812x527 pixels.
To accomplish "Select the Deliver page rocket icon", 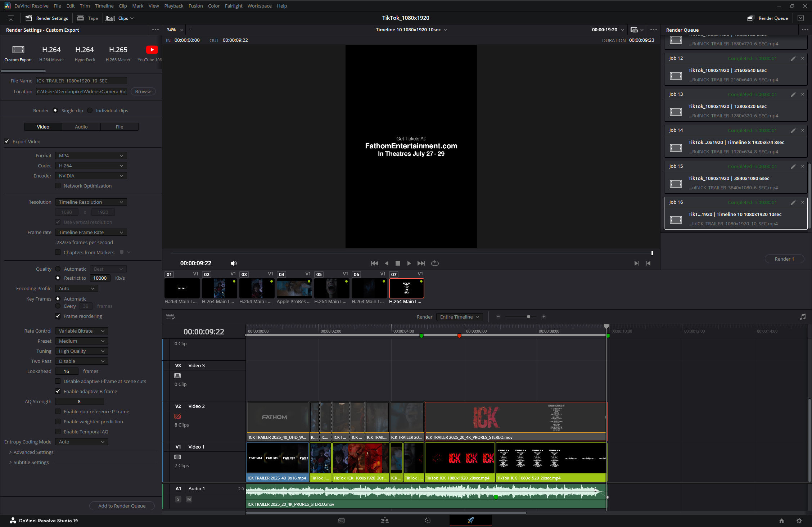I will 470,521.
